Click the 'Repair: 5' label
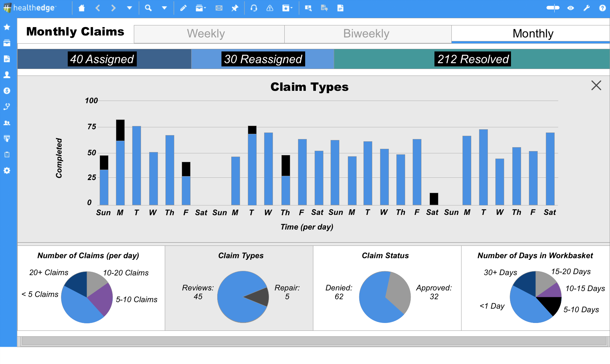The width and height of the screenshot is (610, 364). pyautogui.click(x=287, y=292)
